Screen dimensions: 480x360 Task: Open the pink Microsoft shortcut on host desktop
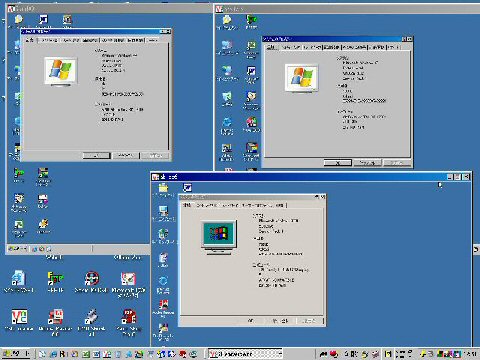pos(128,279)
